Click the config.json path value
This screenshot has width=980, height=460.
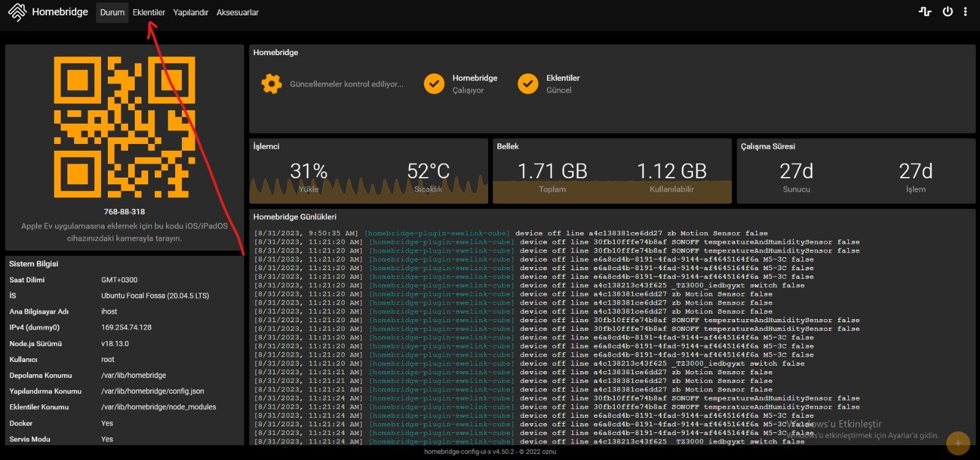153,391
